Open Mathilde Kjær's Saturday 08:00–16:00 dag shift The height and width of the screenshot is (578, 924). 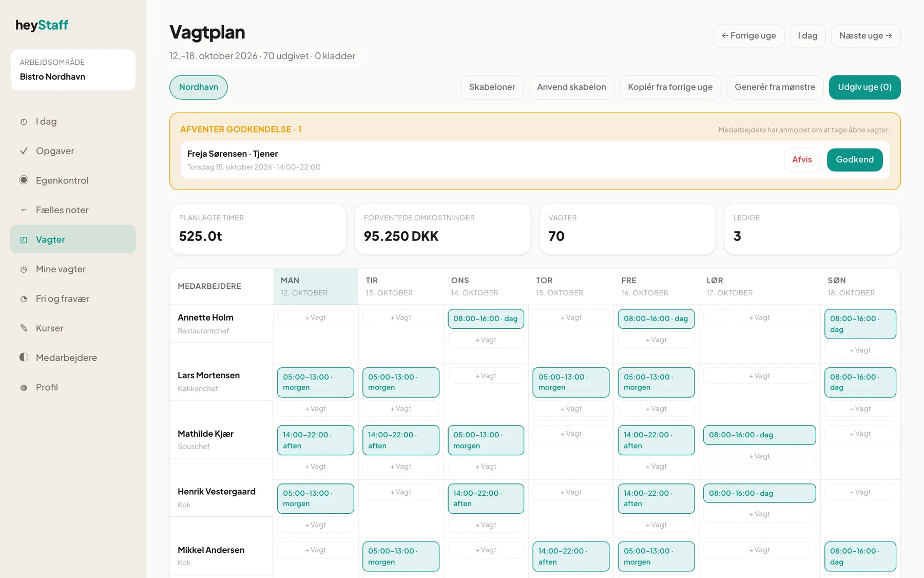tap(759, 435)
